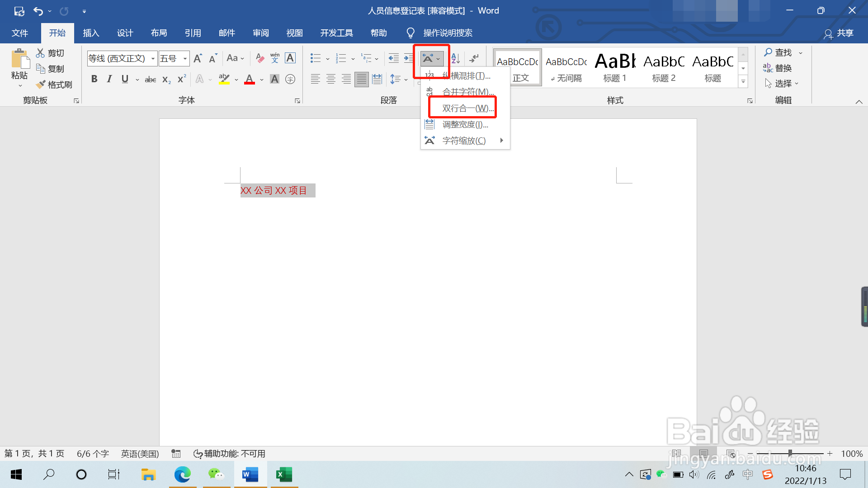Select 双行合一 menu entry

pyautogui.click(x=467, y=108)
